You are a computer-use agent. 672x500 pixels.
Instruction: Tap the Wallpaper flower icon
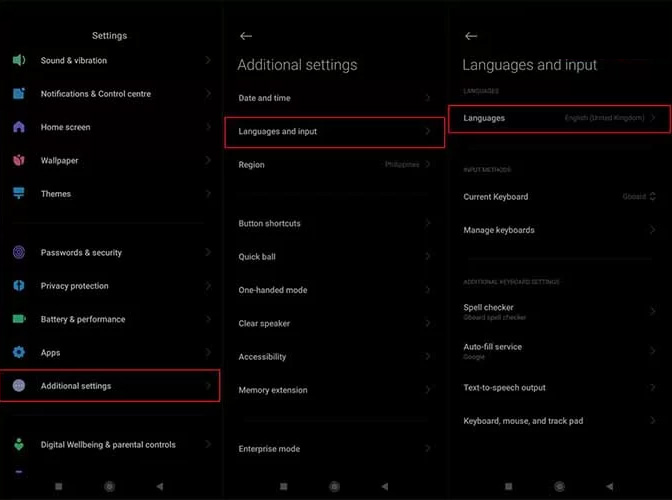(18, 160)
